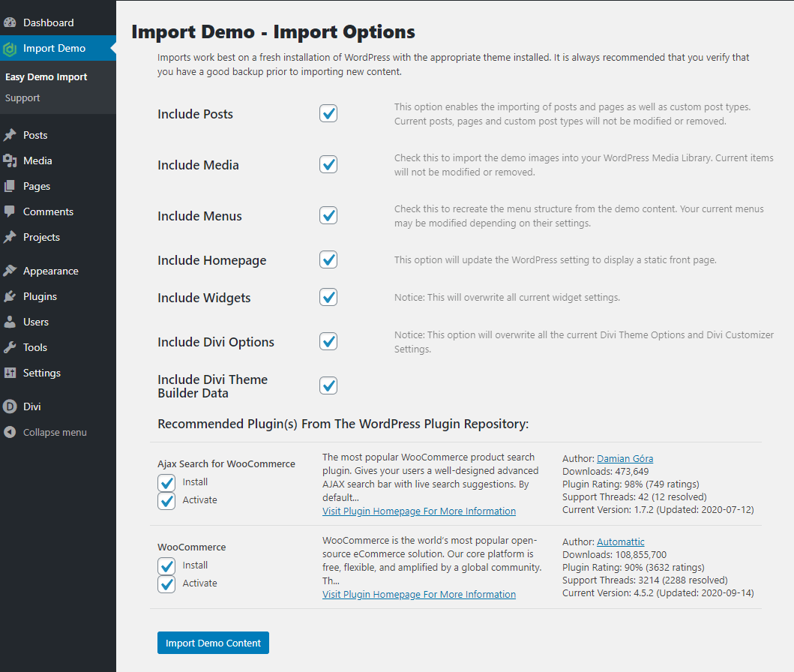
Task: Click the Import Demo Content button
Action: pyautogui.click(x=213, y=643)
